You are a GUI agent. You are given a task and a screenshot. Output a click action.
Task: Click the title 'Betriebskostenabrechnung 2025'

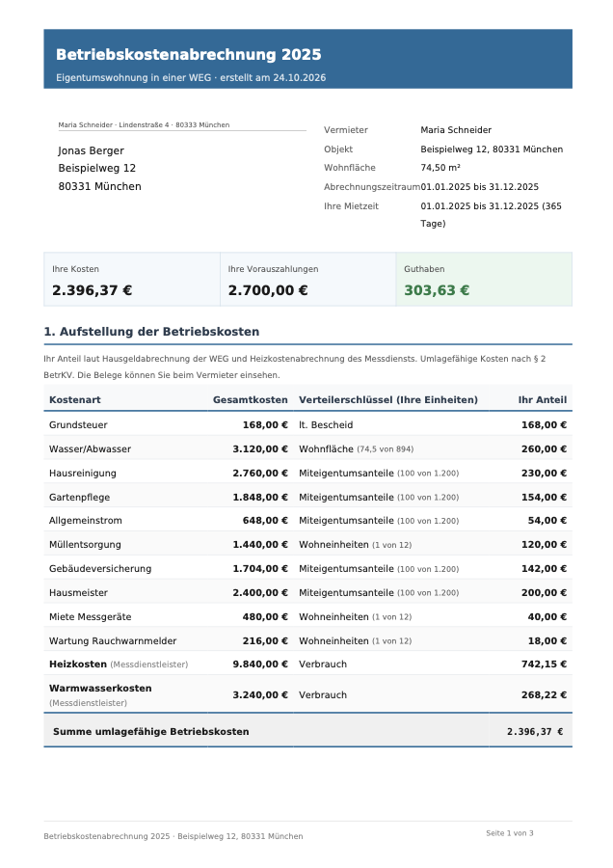tap(188, 54)
